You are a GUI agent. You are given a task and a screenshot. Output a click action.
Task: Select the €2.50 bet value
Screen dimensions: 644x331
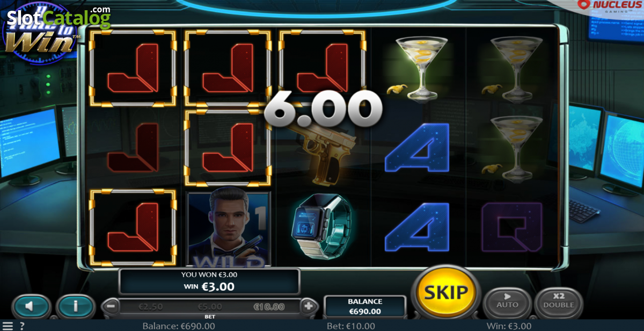[151, 307]
